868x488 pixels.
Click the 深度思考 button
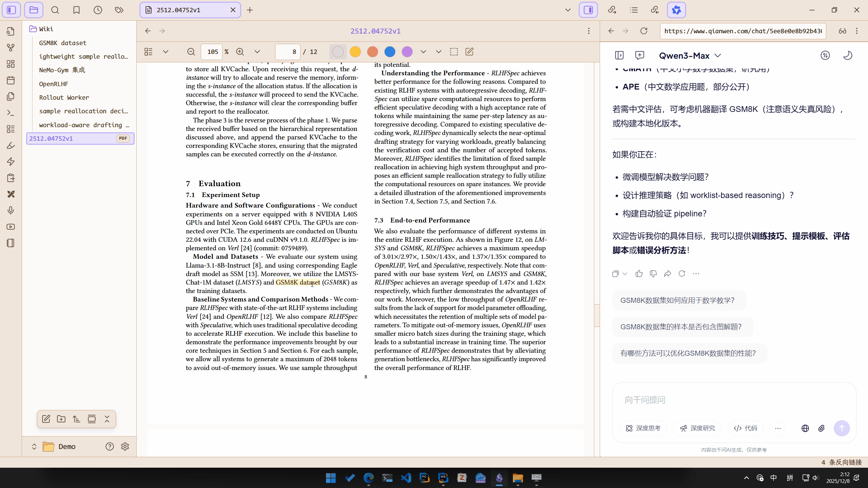(x=643, y=428)
